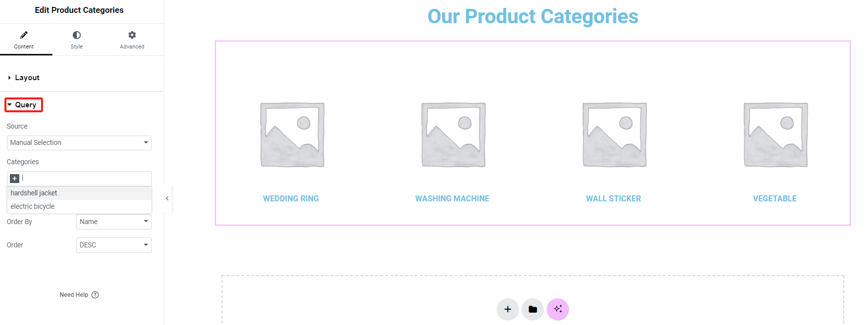Open the Content tab pencil icon
The image size is (868, 325).
coord(23,35)
